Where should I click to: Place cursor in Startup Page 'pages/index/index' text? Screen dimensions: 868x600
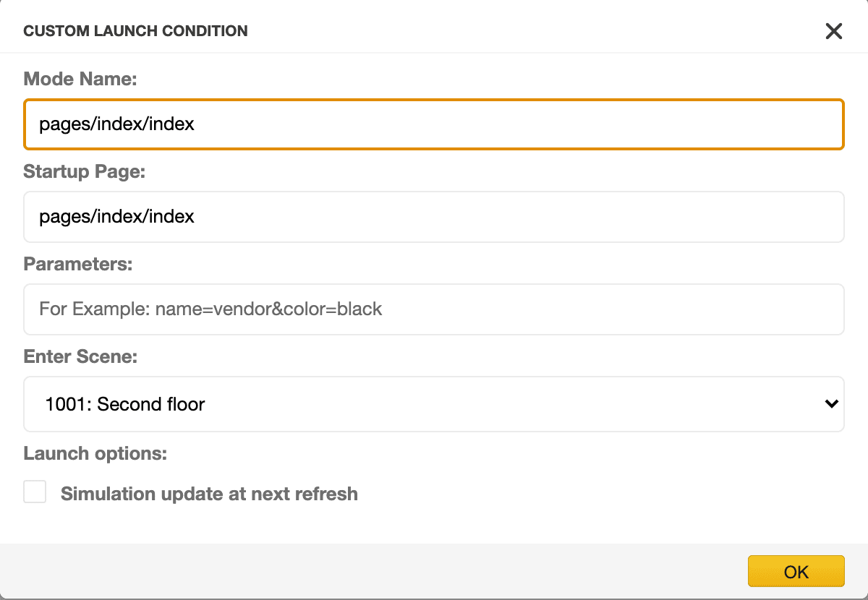(116, 217)
